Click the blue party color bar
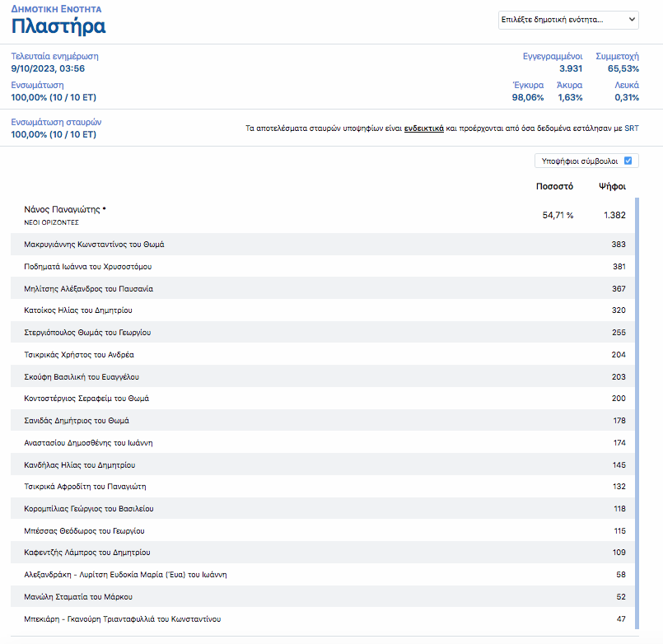The image size is (663, 644). click(x=636, y=412)
